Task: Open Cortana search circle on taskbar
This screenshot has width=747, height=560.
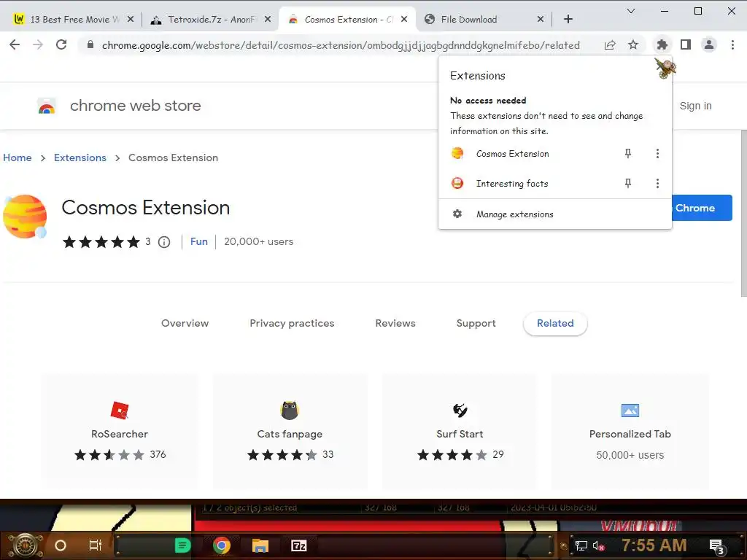Action: click(x=61, y=545)
